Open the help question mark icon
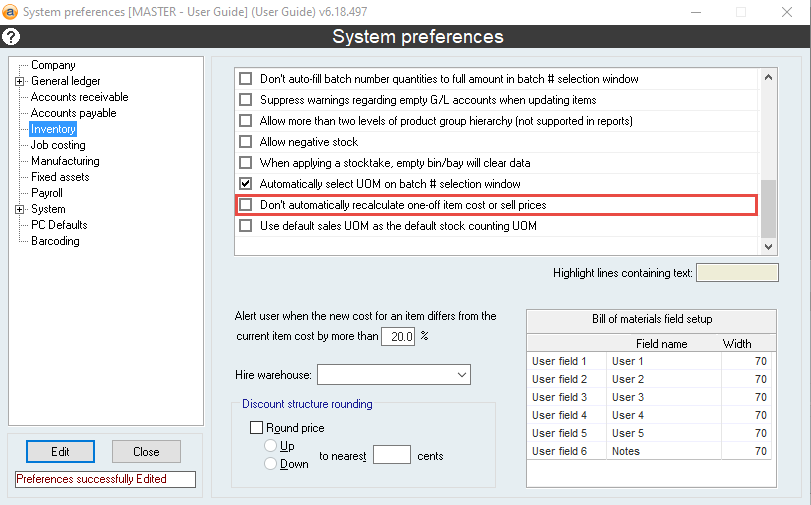This screenshot has height=505, width=811. [11, 37]
